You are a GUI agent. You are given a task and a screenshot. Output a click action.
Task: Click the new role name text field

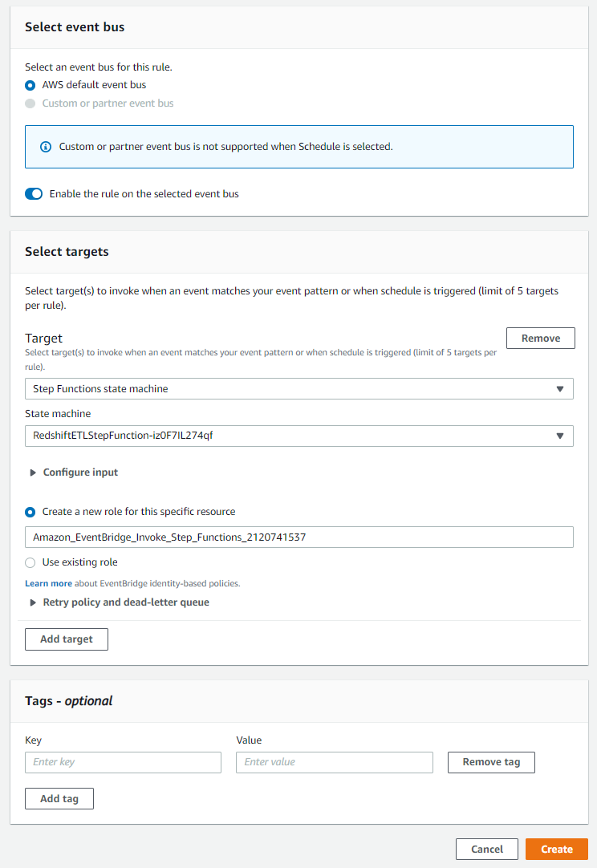tap(298, 537)
